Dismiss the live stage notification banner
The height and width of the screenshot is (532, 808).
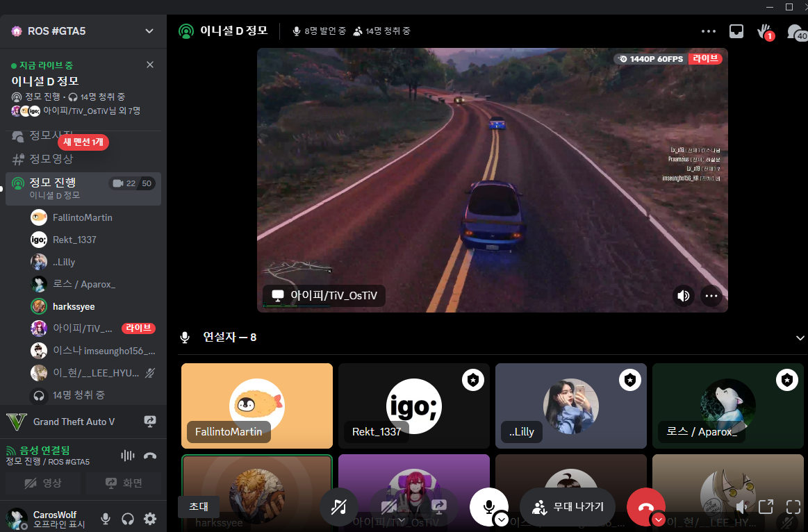point(150,65)
